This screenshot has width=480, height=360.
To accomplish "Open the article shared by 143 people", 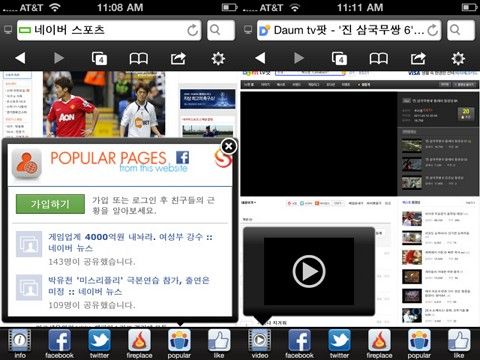I will click(130, 242).
